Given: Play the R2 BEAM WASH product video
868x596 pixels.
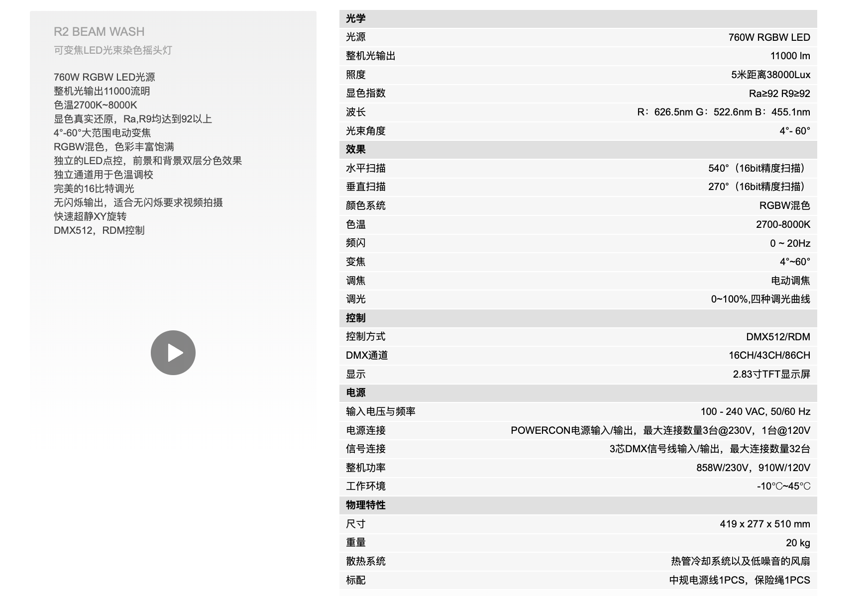Looking at the screenshot, I should click(173, 353).
